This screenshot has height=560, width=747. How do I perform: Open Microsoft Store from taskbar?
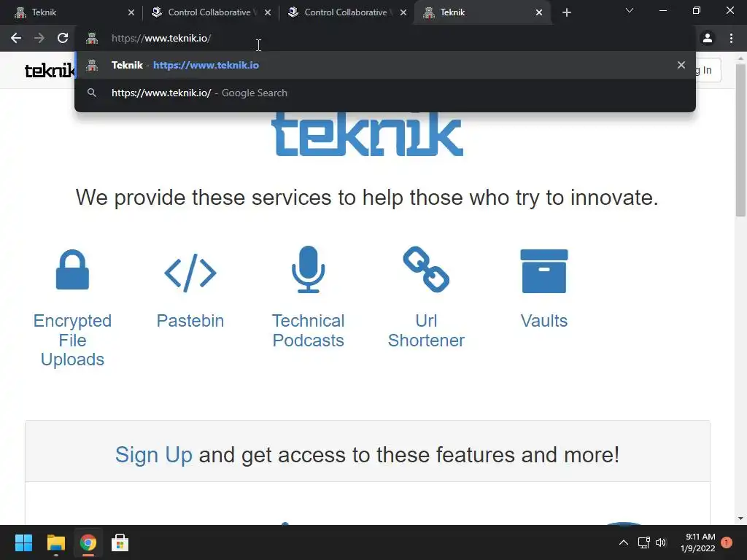point(120,542)
